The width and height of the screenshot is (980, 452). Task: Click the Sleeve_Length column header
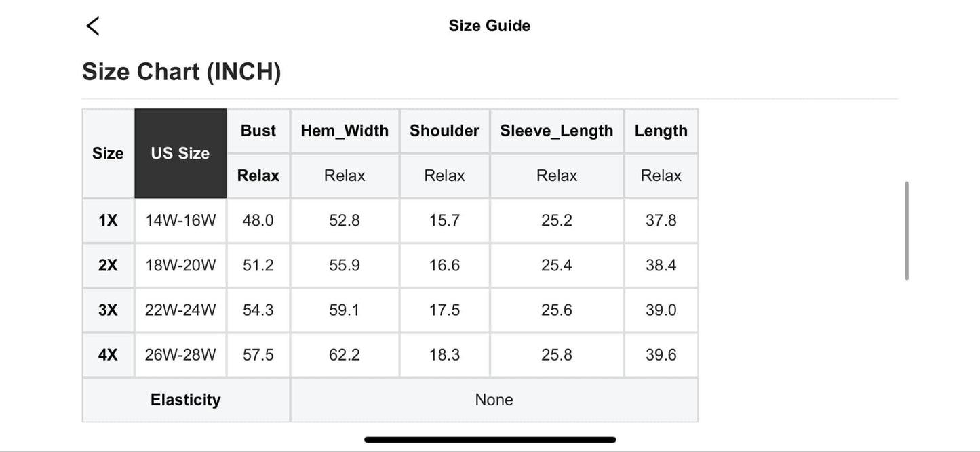(557, 131)
